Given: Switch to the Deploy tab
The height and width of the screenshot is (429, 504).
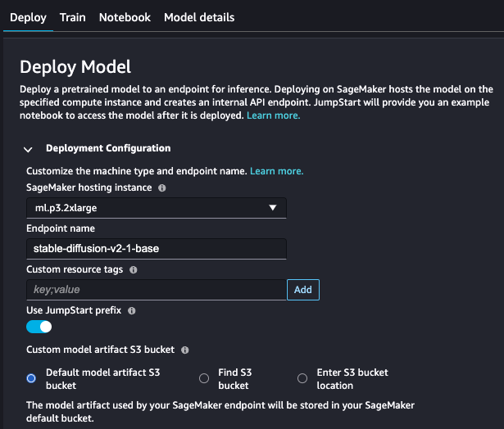Looking at the screenshot, I should pyautogui.click(x=28, y=17).
